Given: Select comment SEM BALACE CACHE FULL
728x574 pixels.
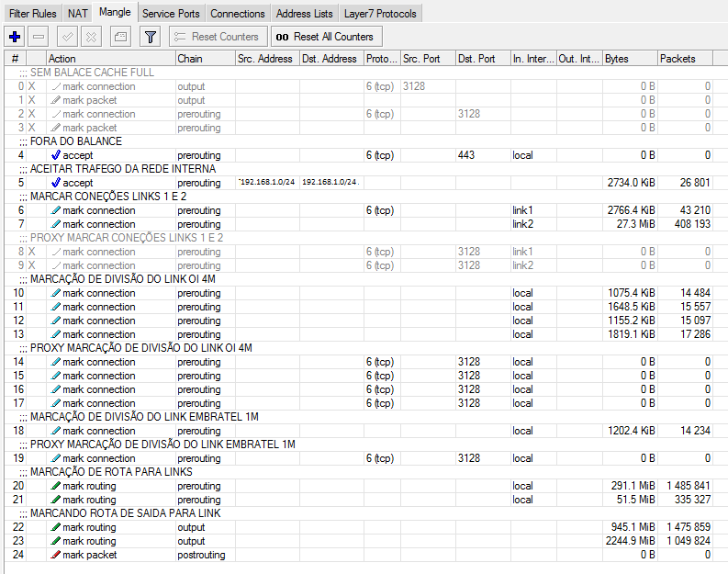Looking at the screenshot, I should coord(92,73).
